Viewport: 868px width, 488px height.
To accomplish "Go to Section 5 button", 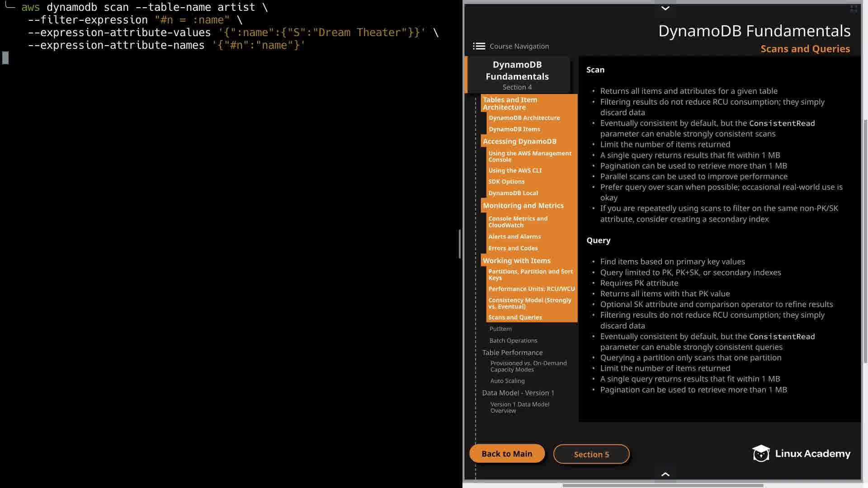I will point(591,454).
